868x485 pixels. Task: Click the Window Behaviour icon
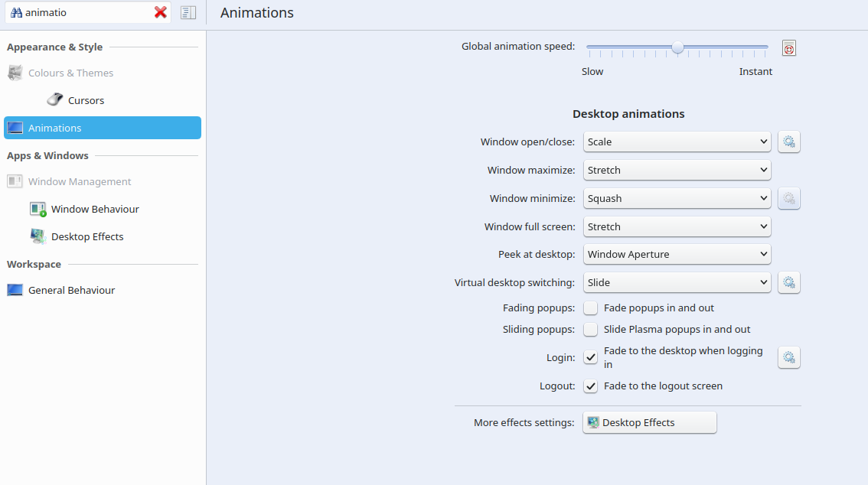click(38, 209)
